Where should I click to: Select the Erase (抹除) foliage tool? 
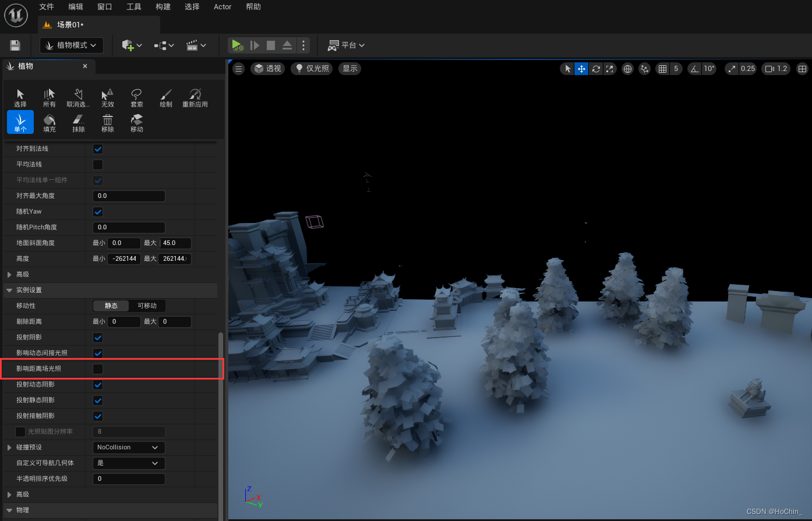click(78, 122)
